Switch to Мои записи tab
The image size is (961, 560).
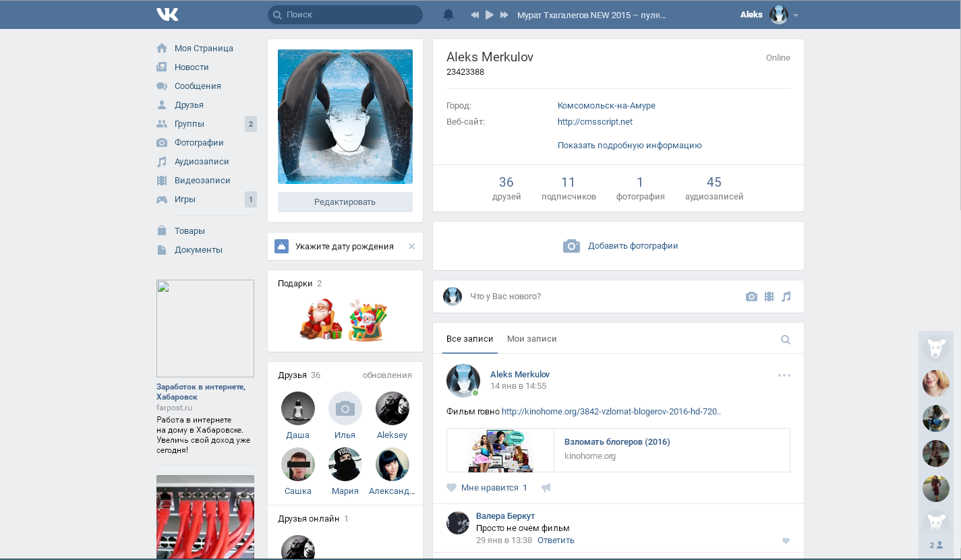pyautogui.click(x=532, y=339)
